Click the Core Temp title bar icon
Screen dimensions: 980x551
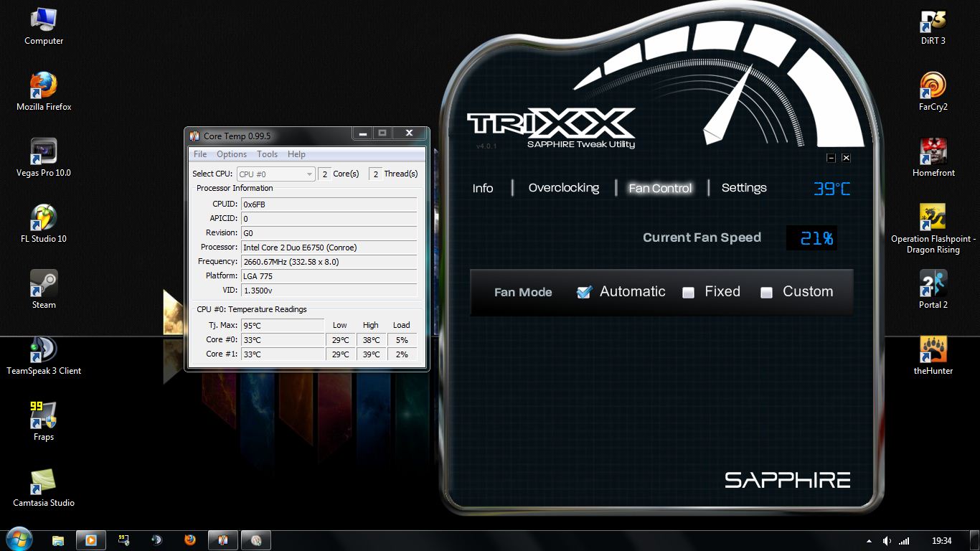point(194,136)
